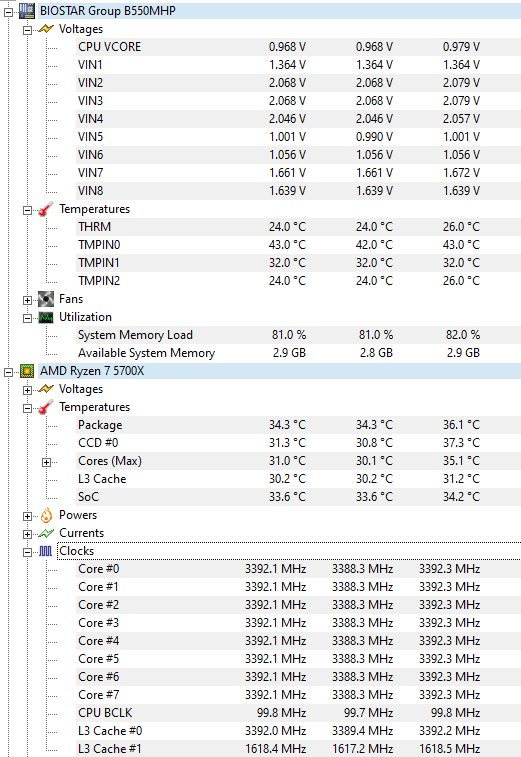Select the Core #3 clock row
521x757 pixels.
coord(298,623)
